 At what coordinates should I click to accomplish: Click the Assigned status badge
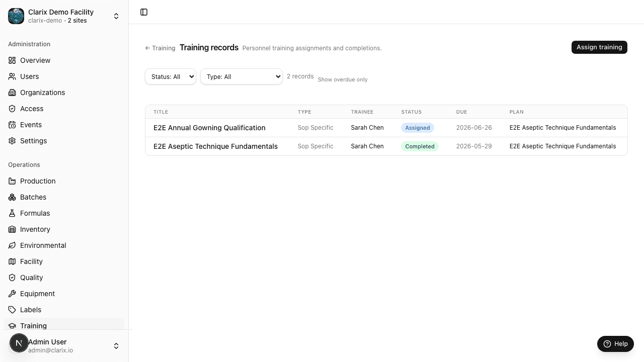(x=418, y=128)
